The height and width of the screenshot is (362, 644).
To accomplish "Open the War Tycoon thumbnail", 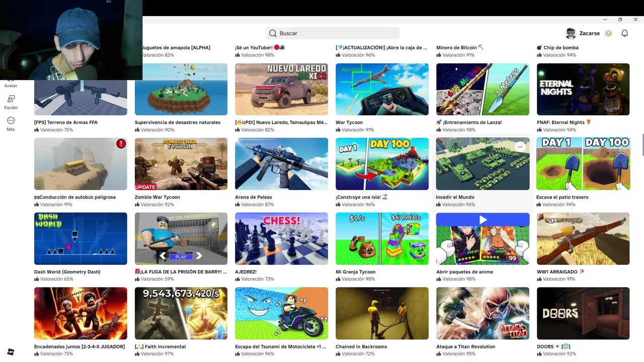I will [382, 89].
